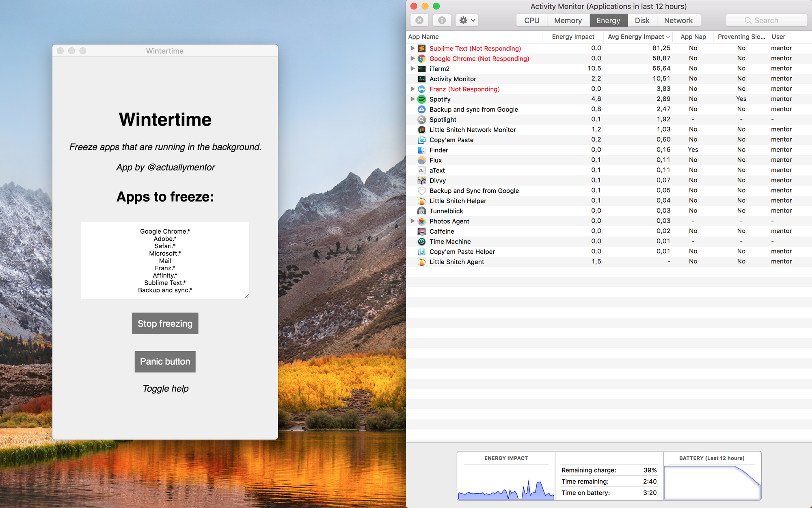
Task: Click Toggle help in Wintertime
Action: [165, 389]
